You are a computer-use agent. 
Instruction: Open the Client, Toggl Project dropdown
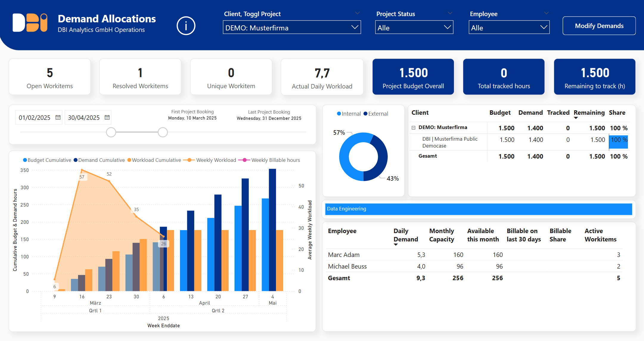(292, 27)
